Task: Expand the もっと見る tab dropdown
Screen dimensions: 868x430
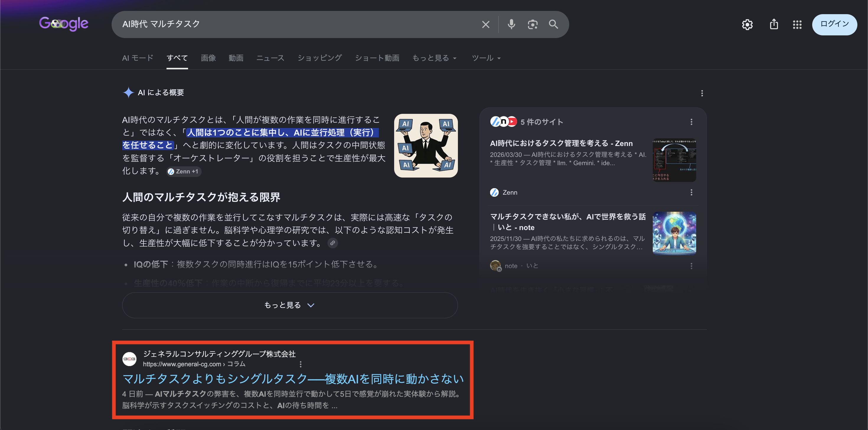Action: coord(434,58)
